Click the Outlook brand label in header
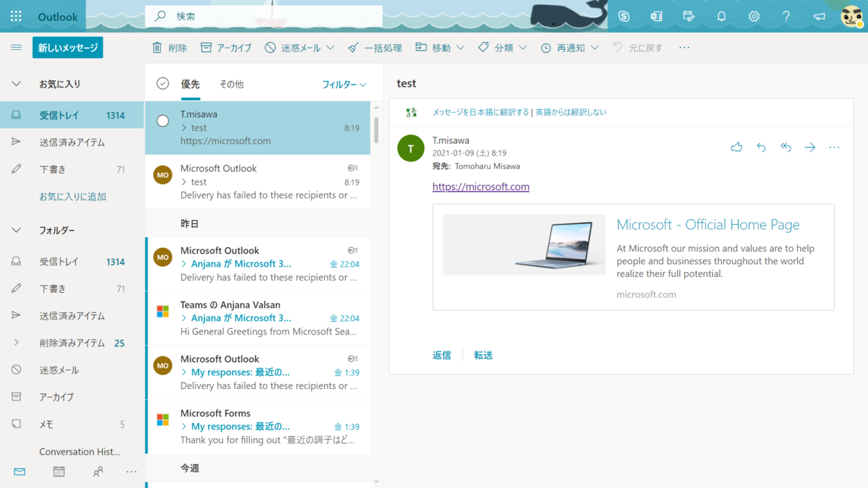This screenshot has width=868, height=488. [x=58, y=16]
